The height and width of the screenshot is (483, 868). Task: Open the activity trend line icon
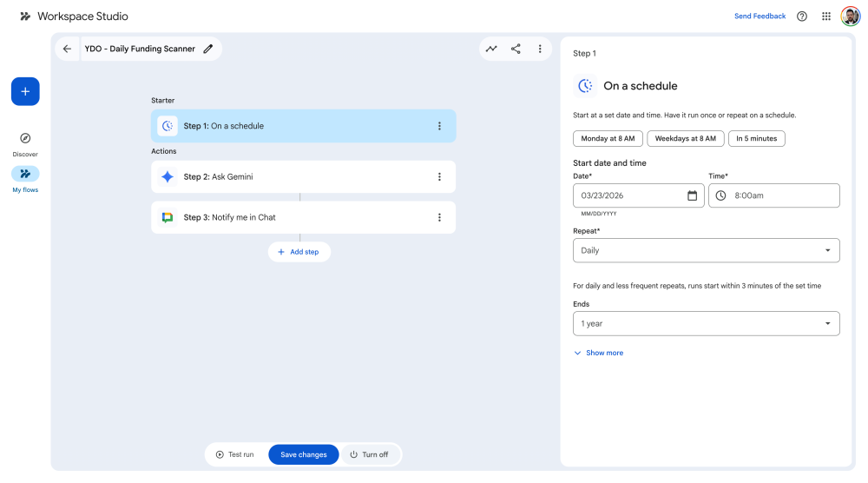491,49
